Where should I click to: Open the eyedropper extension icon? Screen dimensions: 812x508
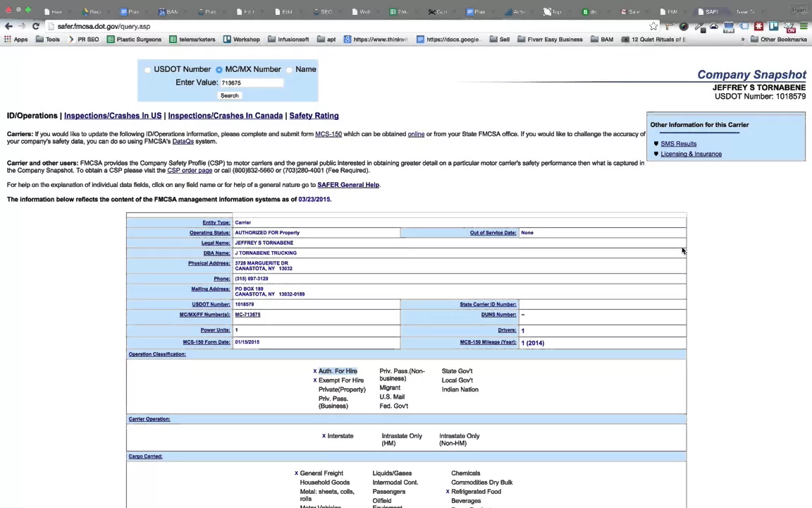699,26
